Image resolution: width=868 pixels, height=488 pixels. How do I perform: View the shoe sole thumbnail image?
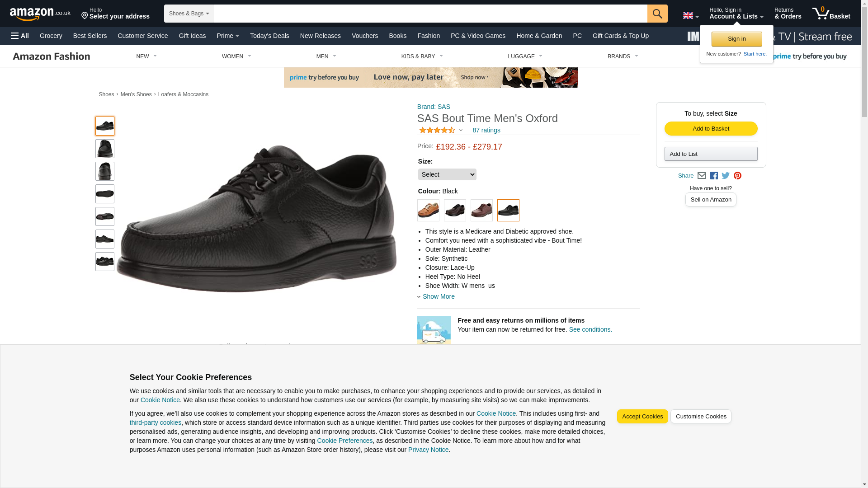point(105,194)
